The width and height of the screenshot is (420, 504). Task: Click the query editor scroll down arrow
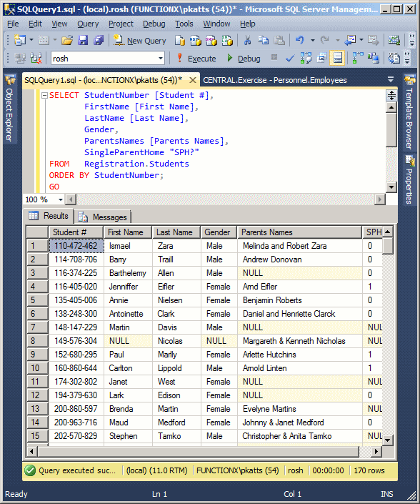[x=391, y=187]
